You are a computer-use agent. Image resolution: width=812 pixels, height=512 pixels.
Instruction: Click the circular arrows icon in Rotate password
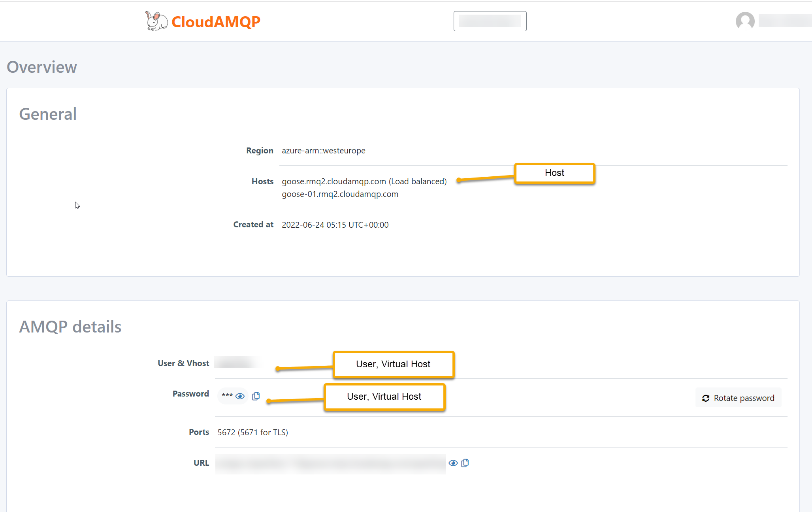click(x=706, y=398)
